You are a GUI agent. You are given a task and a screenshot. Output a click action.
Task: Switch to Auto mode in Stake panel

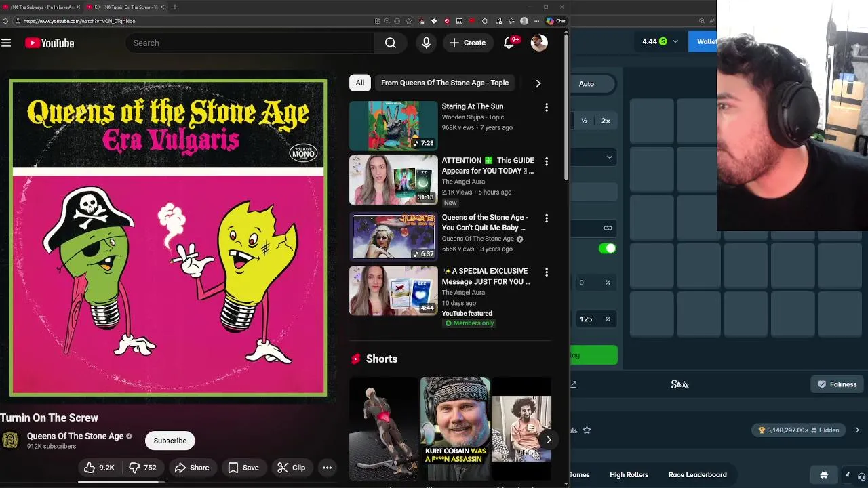click(587, 84)
